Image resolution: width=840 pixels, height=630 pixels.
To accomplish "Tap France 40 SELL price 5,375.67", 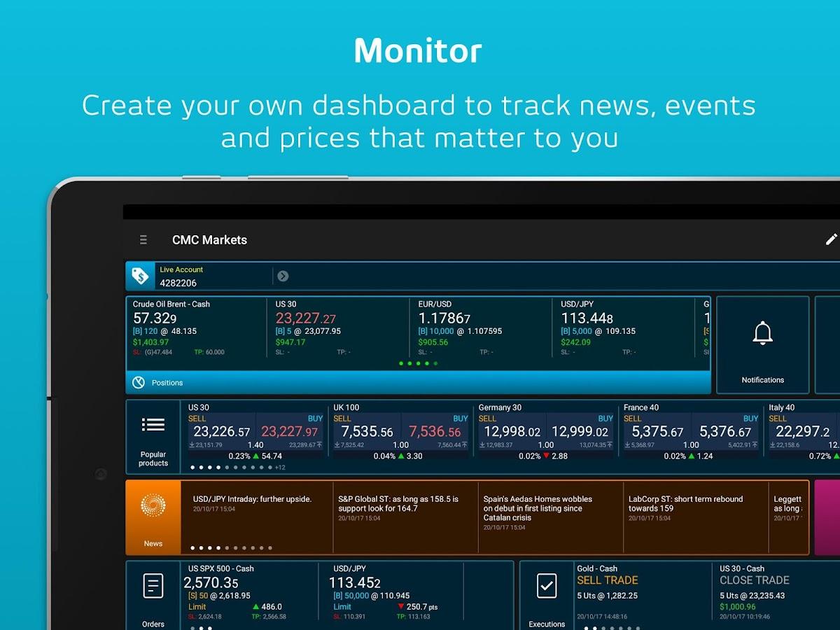I will pos(657,431).
